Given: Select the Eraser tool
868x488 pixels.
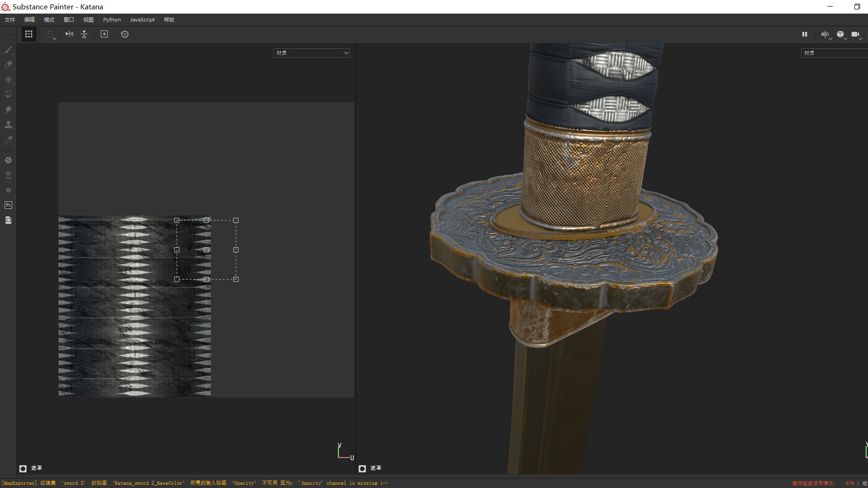Looking at the screenshot, I should [x=8, y=65].
